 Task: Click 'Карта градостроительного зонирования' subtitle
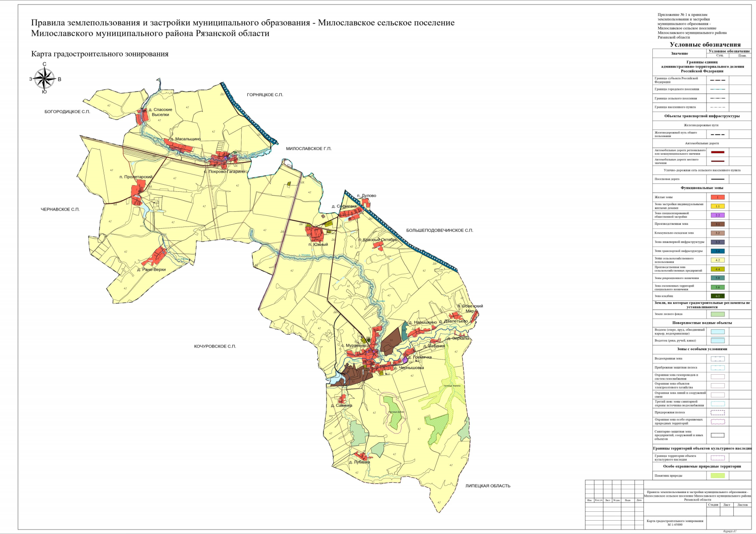click(x=100, y=54)
